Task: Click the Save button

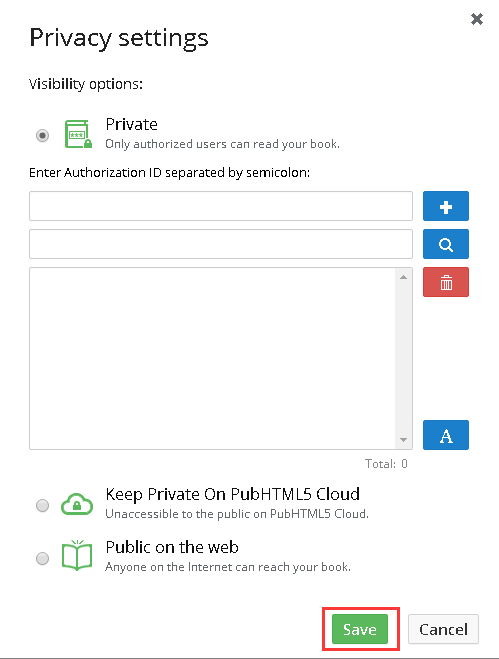Action: 360,629
